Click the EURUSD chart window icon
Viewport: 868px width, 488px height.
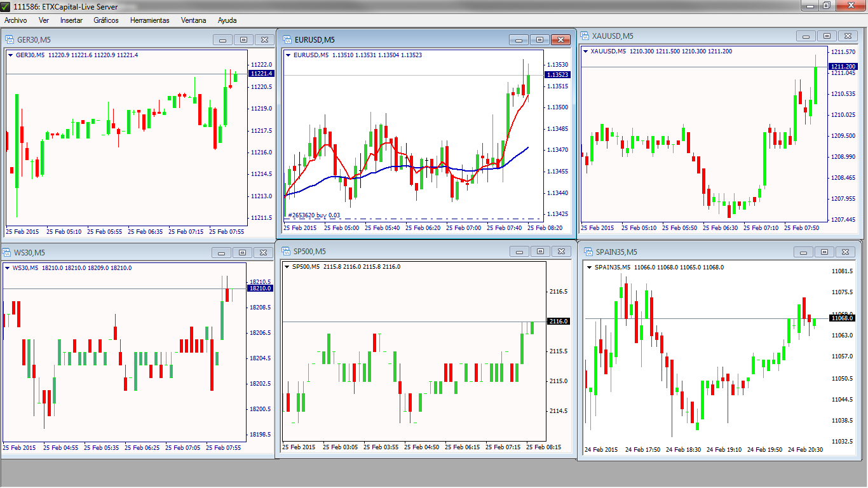coord(286,39)
